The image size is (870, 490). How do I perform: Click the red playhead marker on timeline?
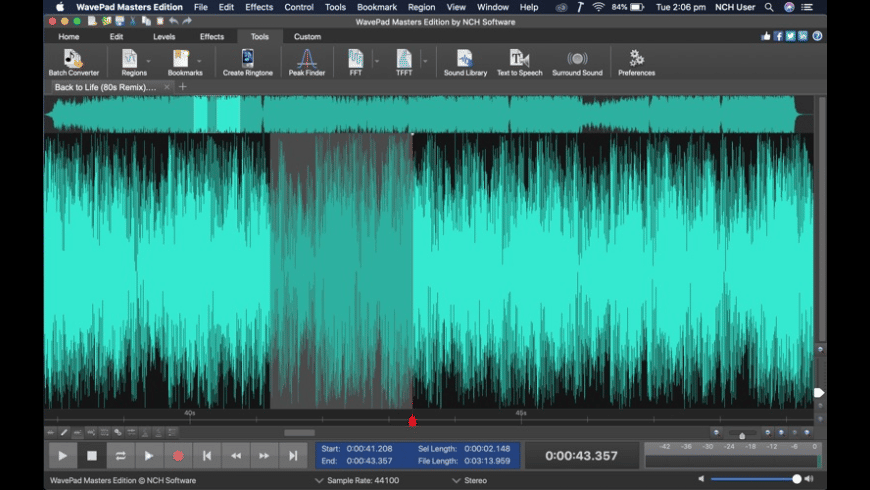[412, 421]
